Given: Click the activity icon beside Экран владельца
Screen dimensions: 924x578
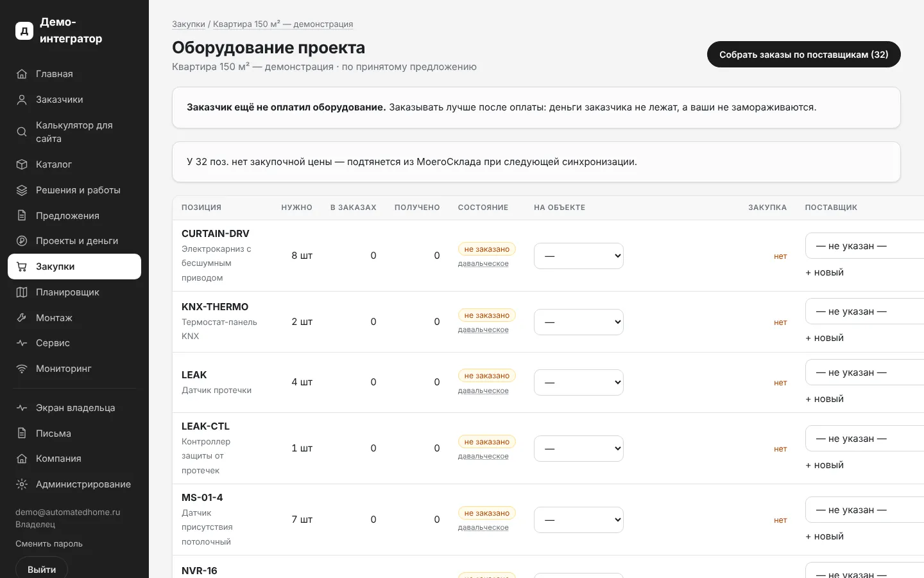Looking at the screenshot, I should point(22,408).
